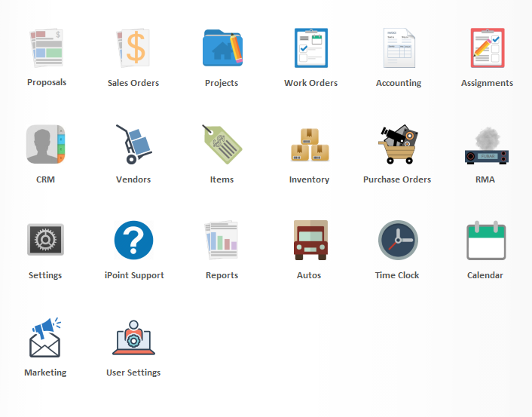Open the Autos truck icon
This screenshot has width=532, height=417.
310,240
